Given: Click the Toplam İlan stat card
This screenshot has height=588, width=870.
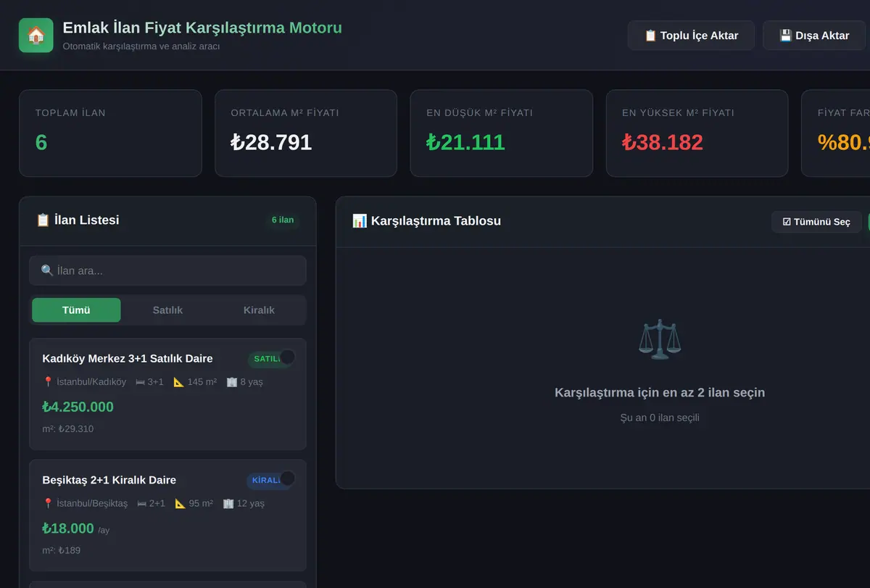Looking at the screenshot, I should click(110, 133).
